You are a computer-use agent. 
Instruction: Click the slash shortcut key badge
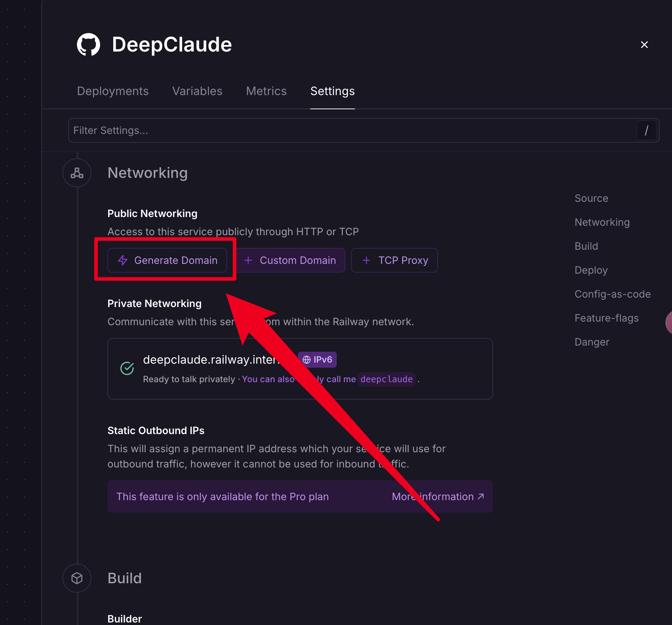(x=646, y=130)
